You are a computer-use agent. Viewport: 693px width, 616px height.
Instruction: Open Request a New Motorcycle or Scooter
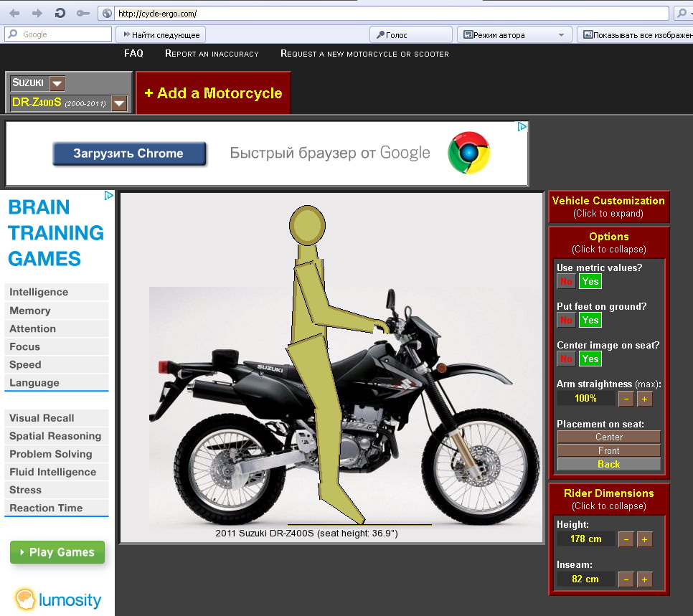click(364, 54)
